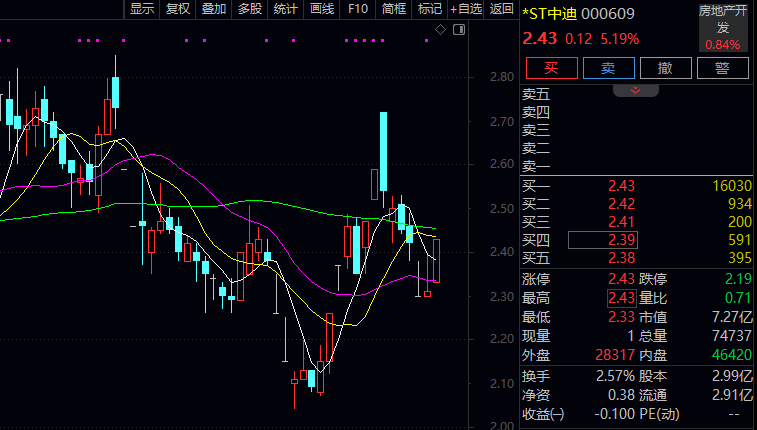Click the stock code 000609
This screenshot has height=430, width=757.
pyautogui.click(x=608, y=14)
